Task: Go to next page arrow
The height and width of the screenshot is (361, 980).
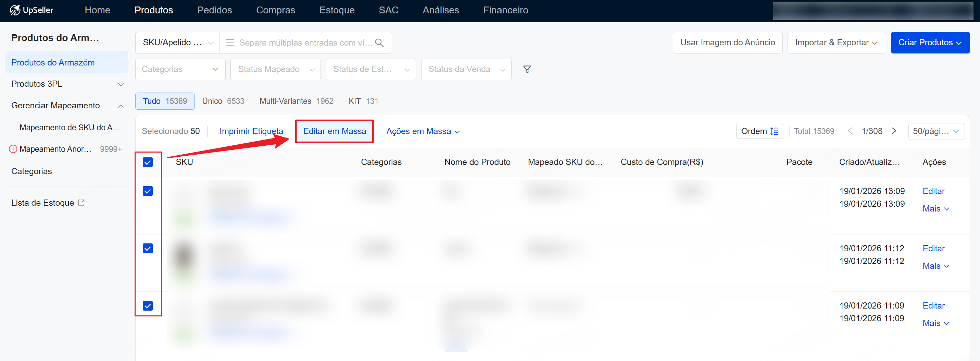Action: 894,131
